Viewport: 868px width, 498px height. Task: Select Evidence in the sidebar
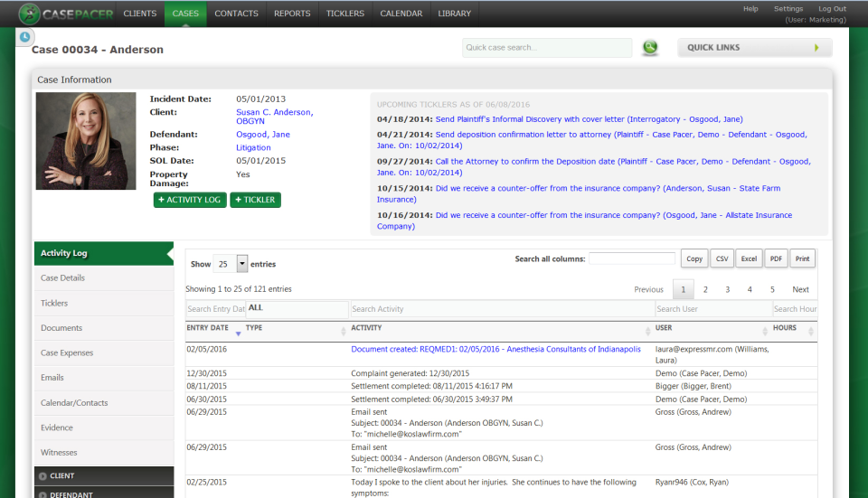[x=104, y=428]
